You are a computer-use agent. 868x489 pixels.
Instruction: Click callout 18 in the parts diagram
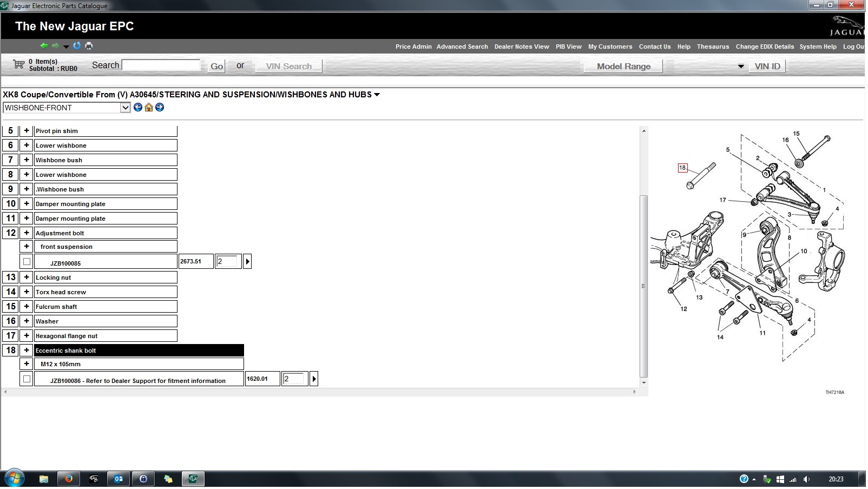(683, 168)
